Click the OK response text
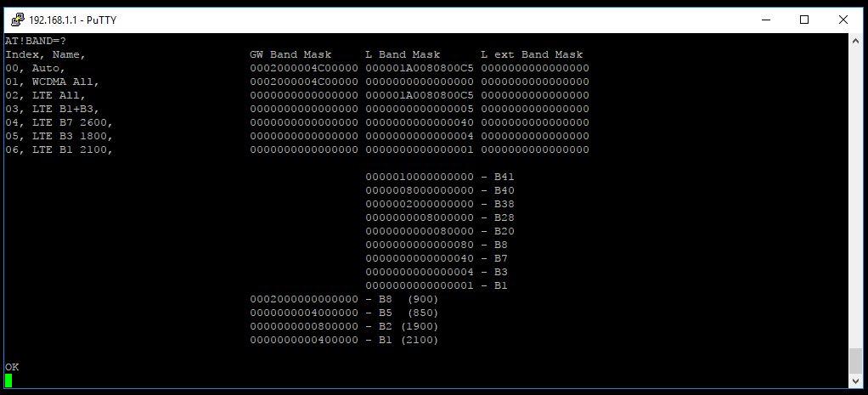 [12, 367]
